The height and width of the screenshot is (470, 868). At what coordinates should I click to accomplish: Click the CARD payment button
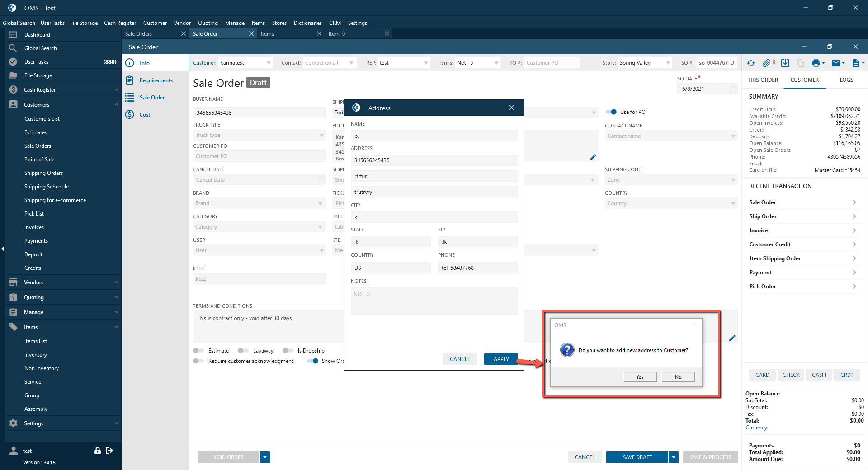[x=762, y=375]
